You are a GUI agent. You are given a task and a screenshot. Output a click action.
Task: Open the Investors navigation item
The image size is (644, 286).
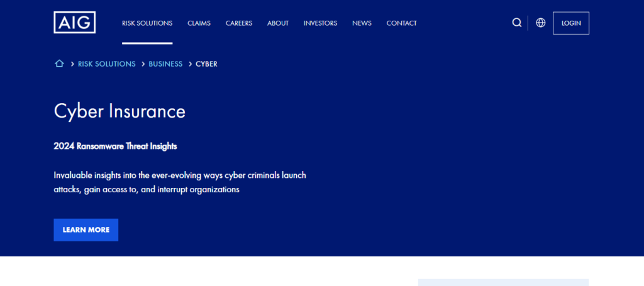320,23
